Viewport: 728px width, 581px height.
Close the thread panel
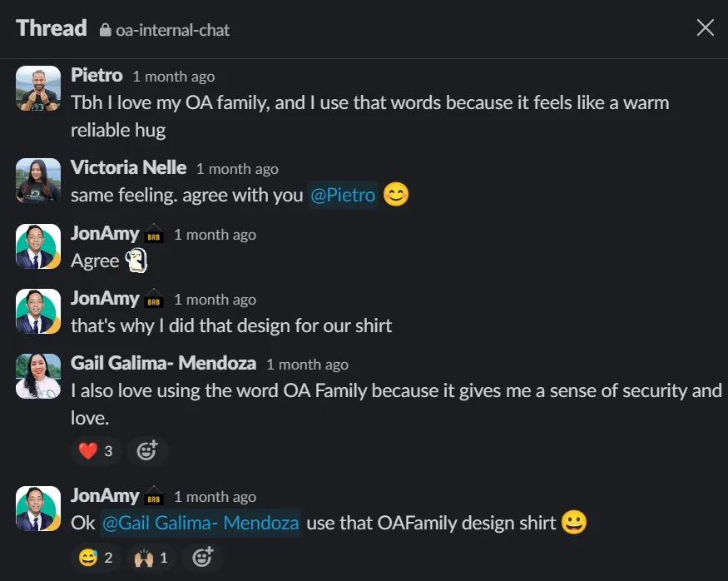(705, 28)
